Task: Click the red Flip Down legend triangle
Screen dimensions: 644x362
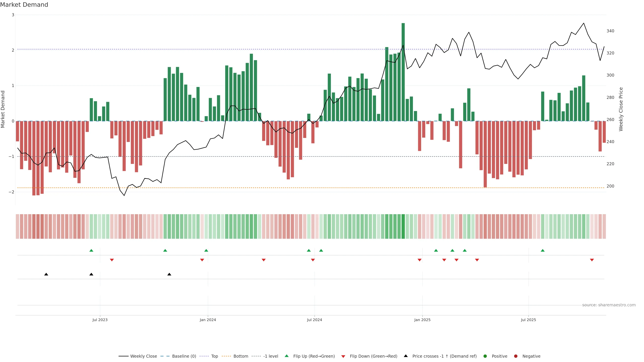Action: (343, 356)
